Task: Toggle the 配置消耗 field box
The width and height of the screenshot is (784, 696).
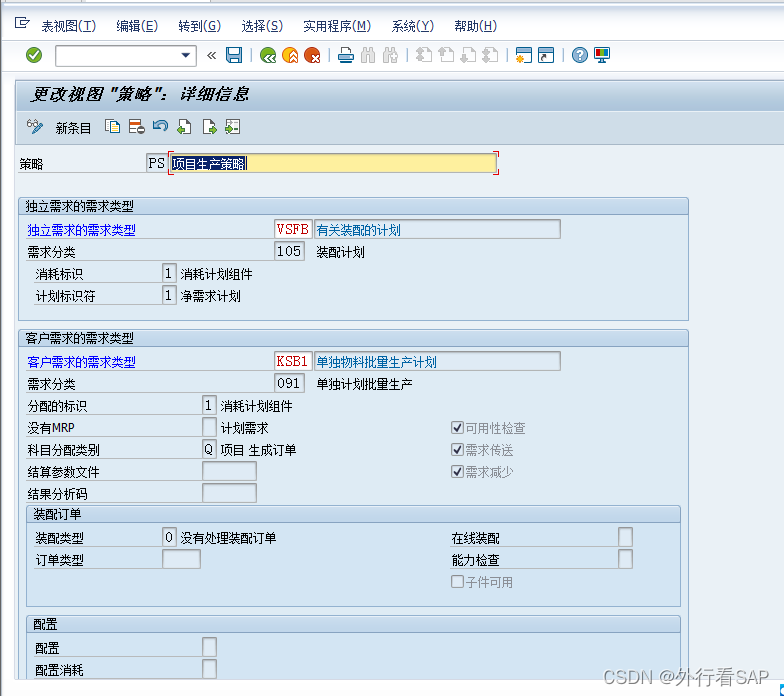Action: click(210, 669)
